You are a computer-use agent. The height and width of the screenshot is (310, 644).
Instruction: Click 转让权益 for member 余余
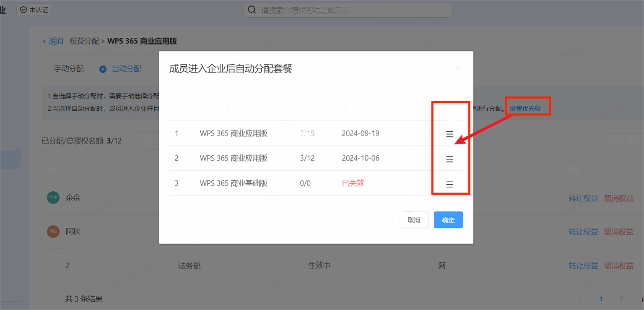click(583, 198)
